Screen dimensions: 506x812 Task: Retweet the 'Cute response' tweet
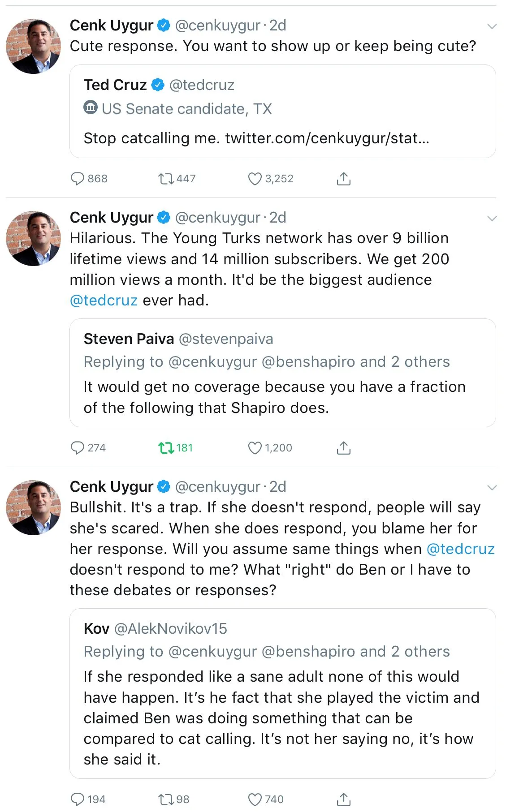[x=166, y=179]
